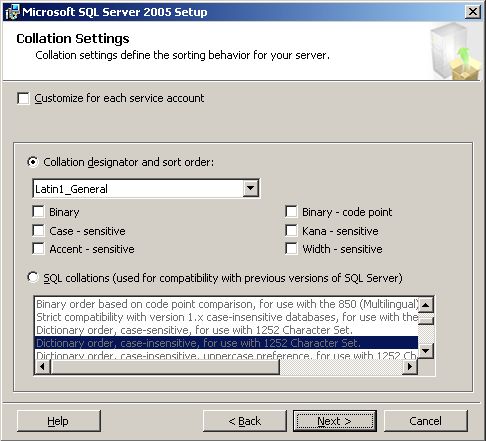486x441 pixels.
Task: Select 'case-insensitive, uppercase preference' row
Action: pyautogui.click(x=226, y=355)
